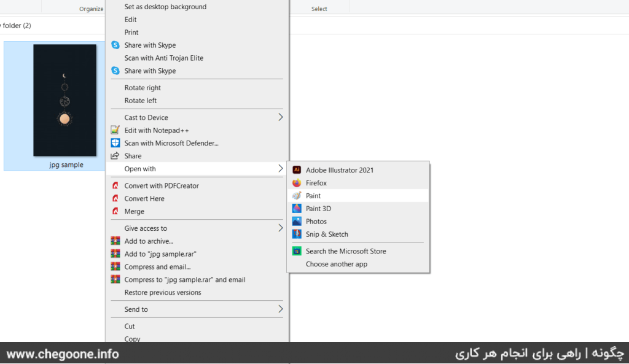Click the Photos app icon
The height and width of the screenshot is (364, 629).
[x=297, y=222]
